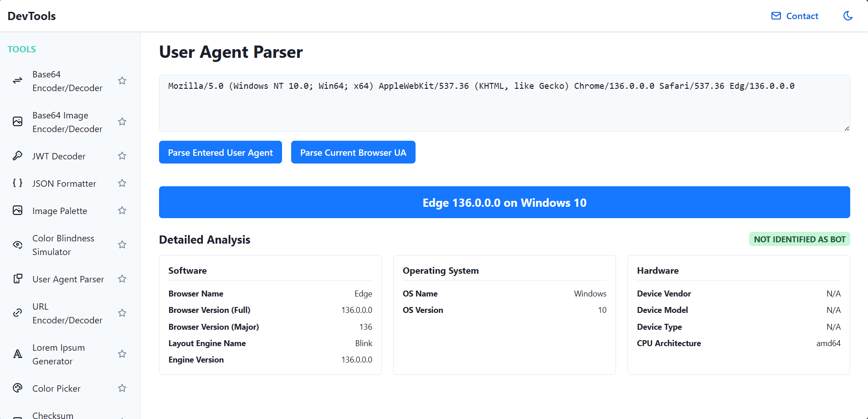
Task: Toggle favorite star for Color Picker
Action: click(122, 388)
